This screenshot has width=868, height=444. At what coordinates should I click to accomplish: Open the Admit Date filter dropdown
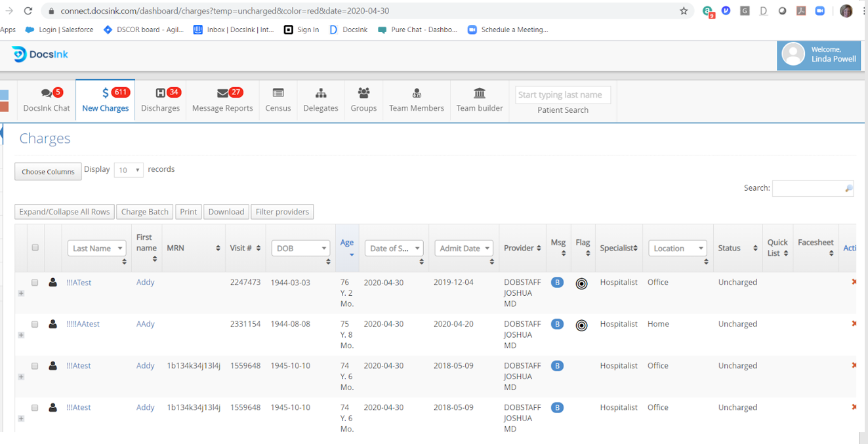point(463,248)
